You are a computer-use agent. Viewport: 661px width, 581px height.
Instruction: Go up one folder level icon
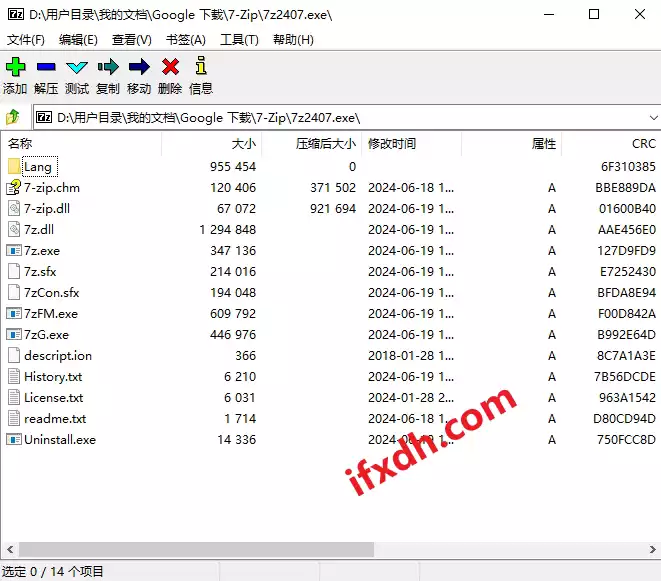coord(13,117)
